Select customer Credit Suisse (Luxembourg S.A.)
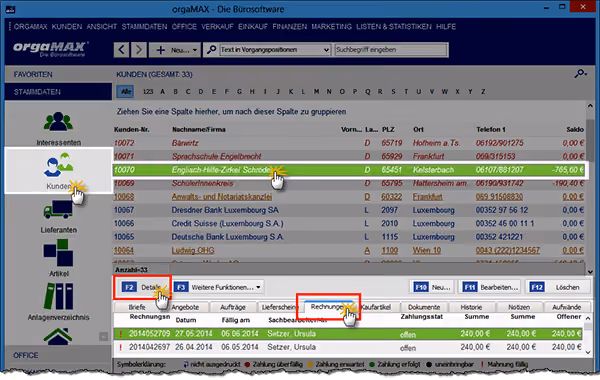 (x=349, y=223)
